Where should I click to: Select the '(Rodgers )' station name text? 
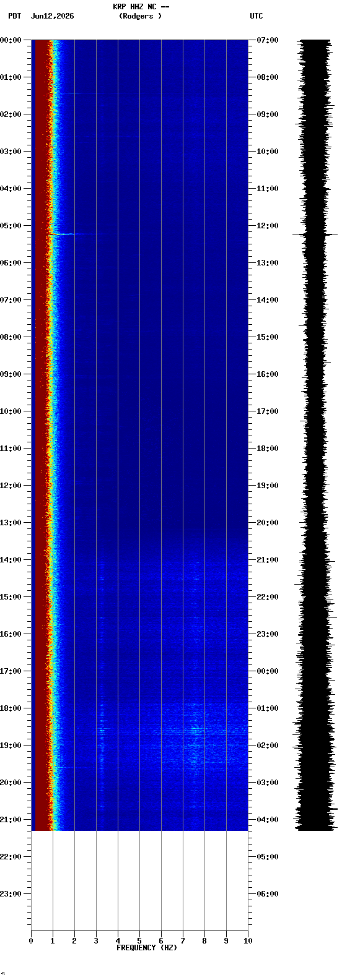(x=140, y=16)
